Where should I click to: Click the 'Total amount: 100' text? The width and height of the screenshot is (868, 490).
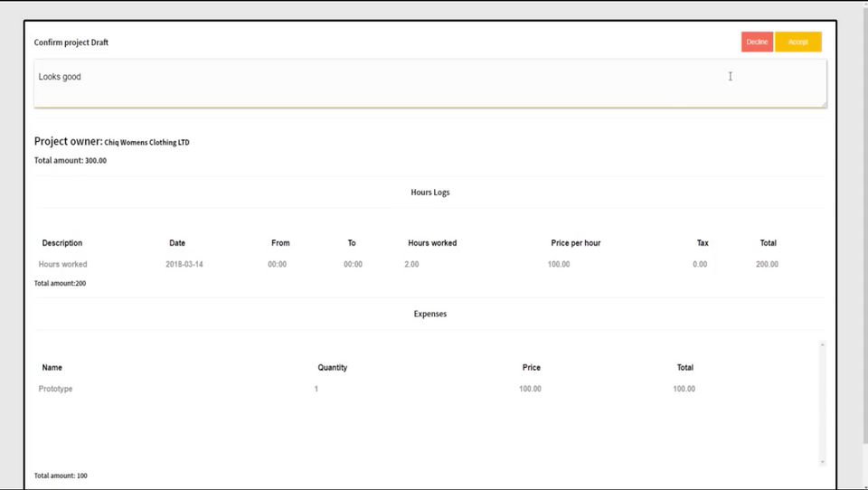[x=61, y=476]
